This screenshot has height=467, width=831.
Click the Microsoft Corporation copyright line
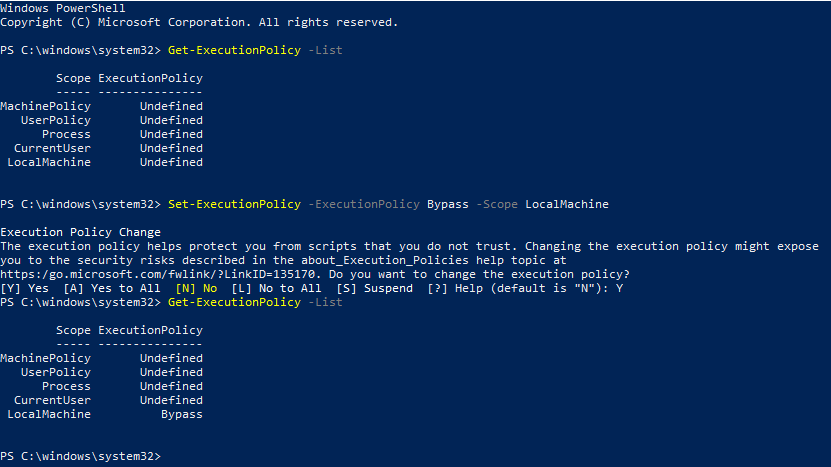tap(199, 22)
